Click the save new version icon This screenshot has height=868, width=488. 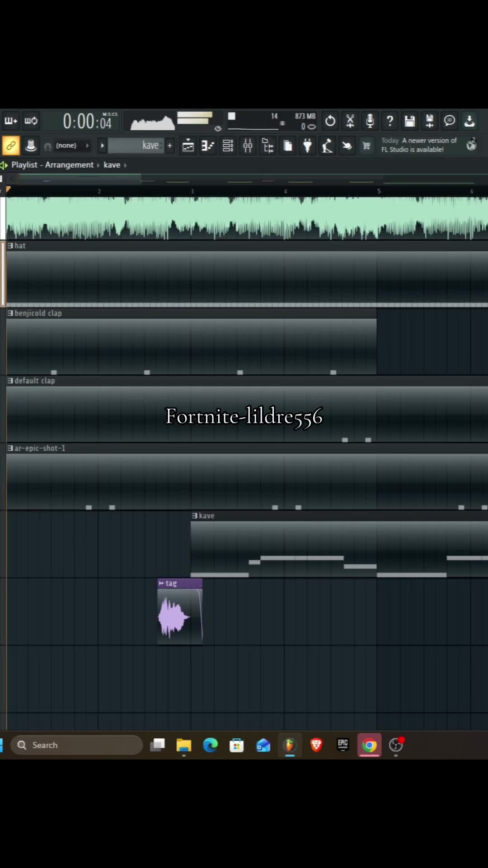click(x=430, y=121)
